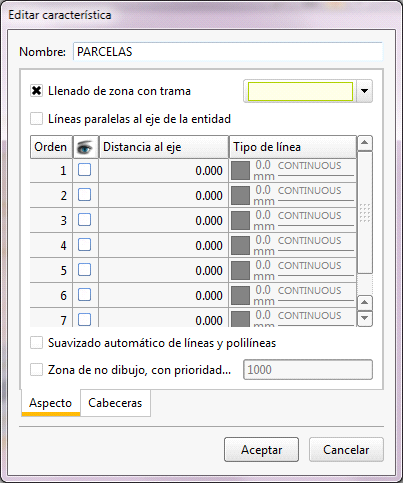The image size is (403, 483).
Task: Open gray line color swatch in row 3
Action: 240,220
